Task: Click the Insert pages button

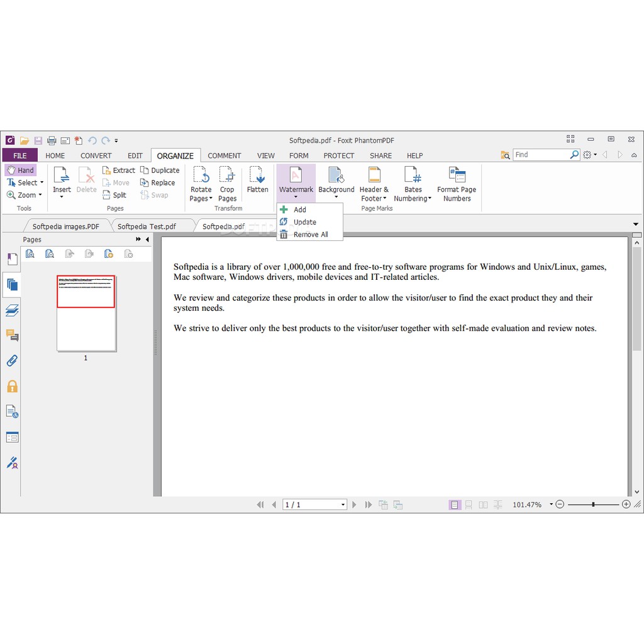Action: click(x=62, y=182)
